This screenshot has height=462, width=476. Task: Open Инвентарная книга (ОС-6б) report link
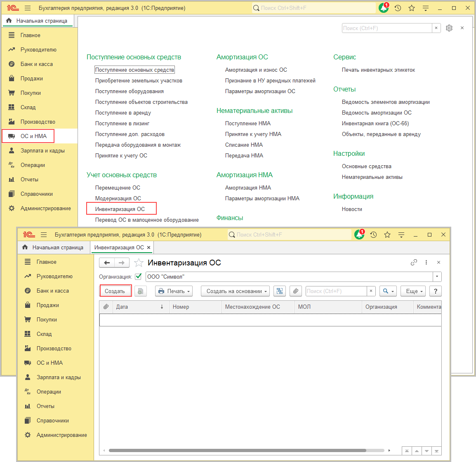(375, 124)
